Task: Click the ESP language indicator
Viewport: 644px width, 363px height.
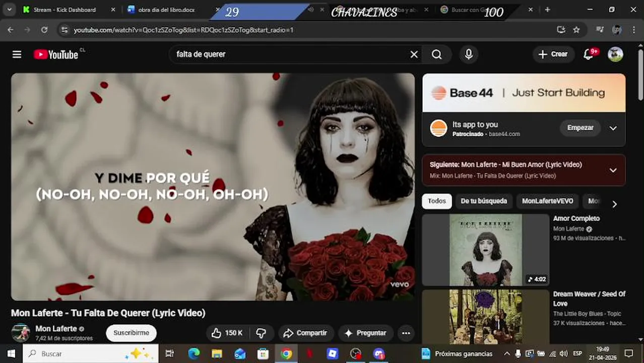Action: click(x=577, y=354)
